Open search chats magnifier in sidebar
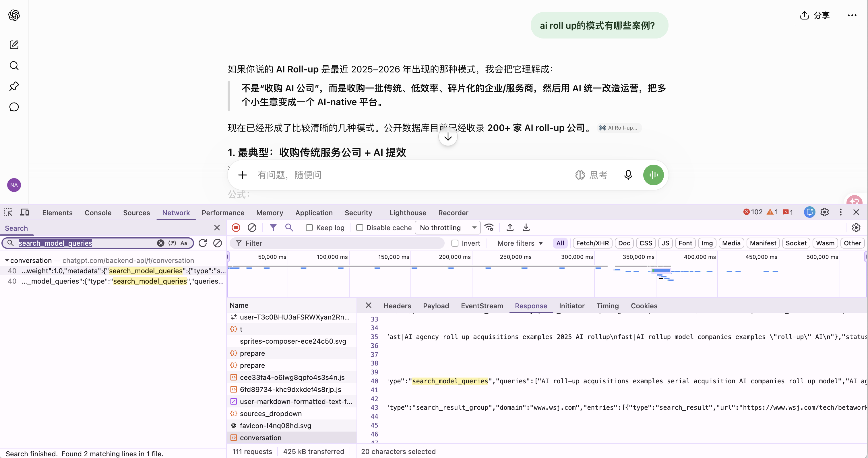868x458 pixels. click(14, 66)
